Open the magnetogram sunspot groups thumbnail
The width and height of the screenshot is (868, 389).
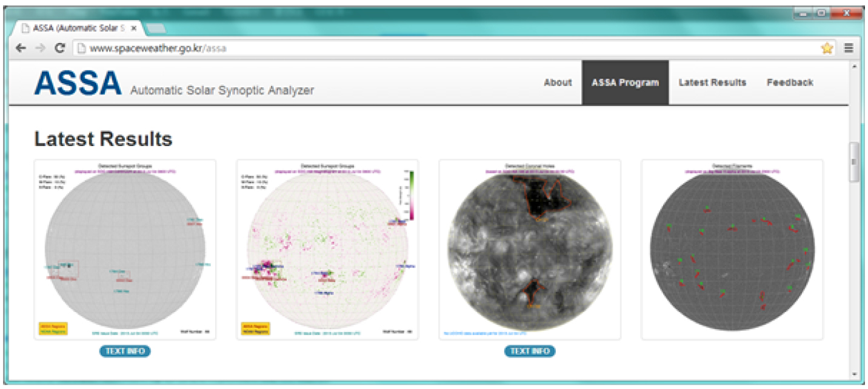coord(327,250)
